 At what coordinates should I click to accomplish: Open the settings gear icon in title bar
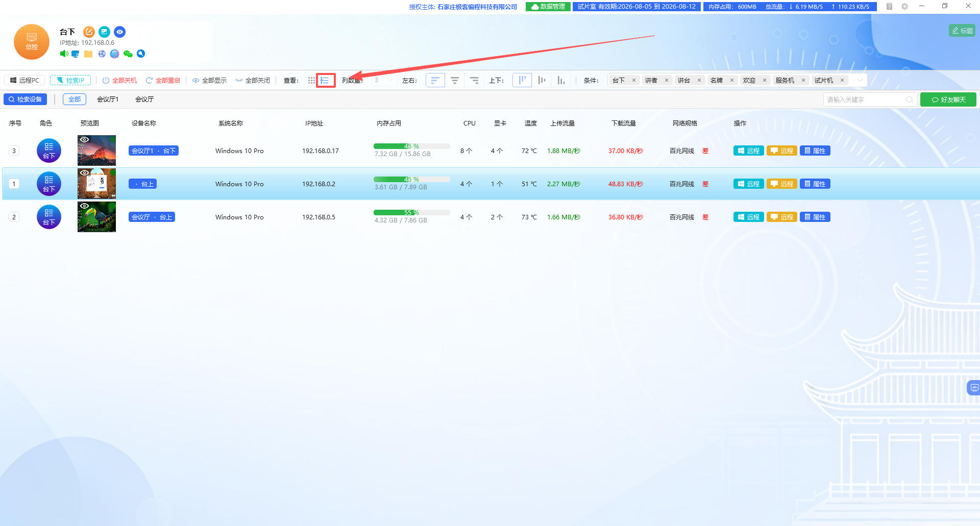click(904, 7)
